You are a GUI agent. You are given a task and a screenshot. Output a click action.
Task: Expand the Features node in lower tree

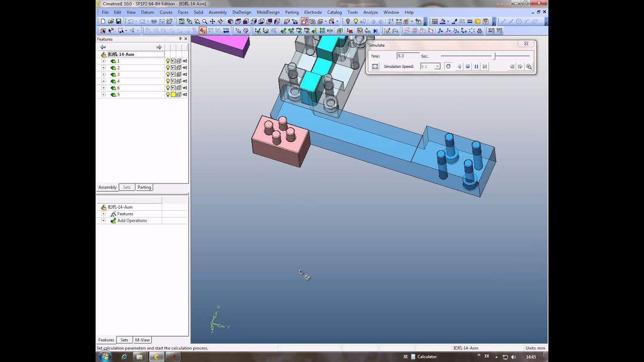[x=103, y=214]
